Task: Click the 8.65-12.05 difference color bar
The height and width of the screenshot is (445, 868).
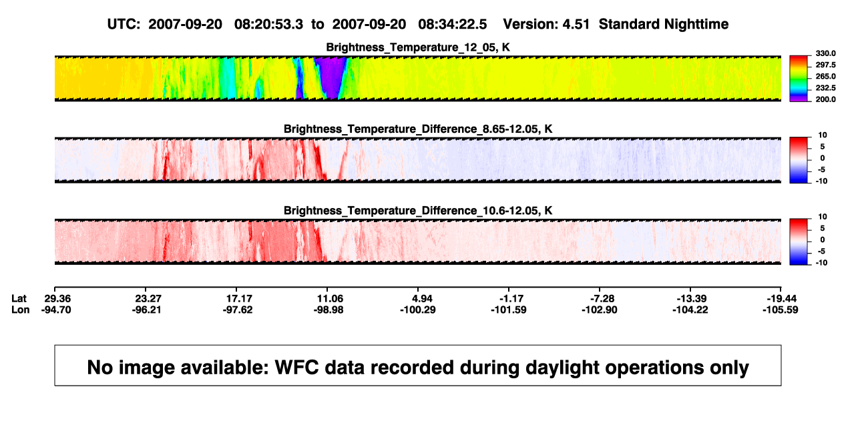Action: [x=799, y=160]
